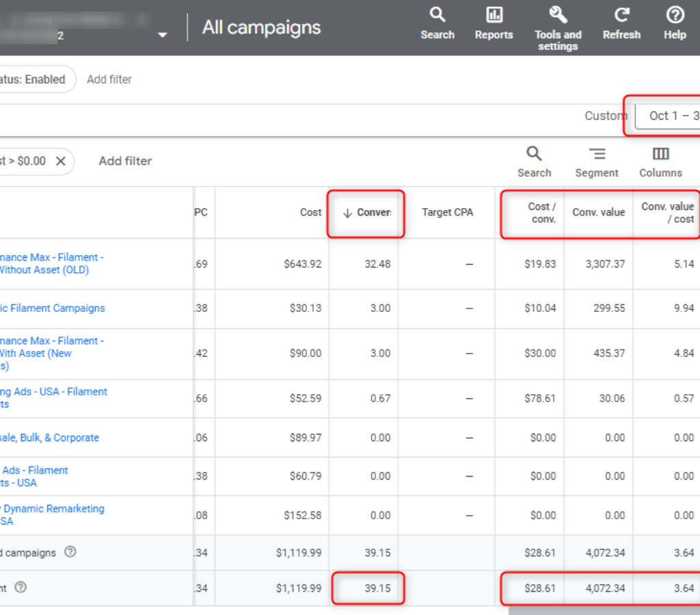
Task: Open the Filament Campaigns link
Action: tap(53, 309)
